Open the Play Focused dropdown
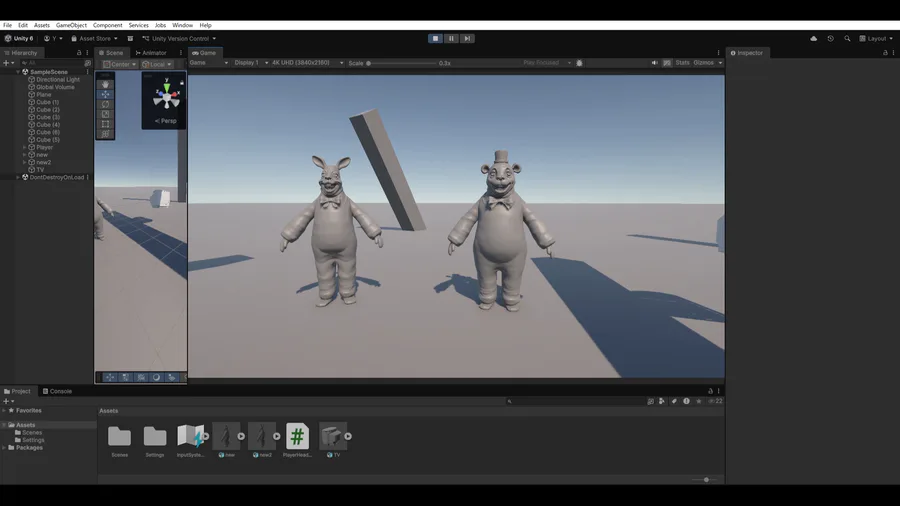This screenshot has width=900, height=506. pyautogui.click(x=547, y=63)
